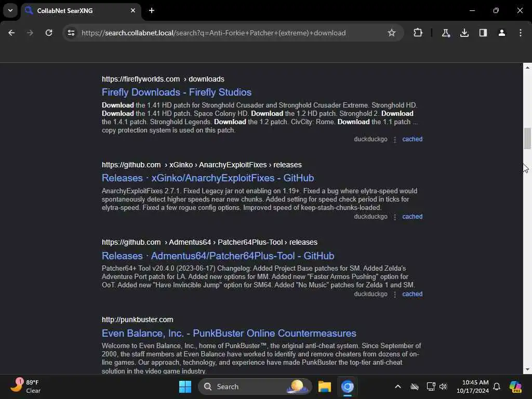Screen dimensions: 532x399
Task: Open a new browser tab
Action: click(x=152, y=10)
